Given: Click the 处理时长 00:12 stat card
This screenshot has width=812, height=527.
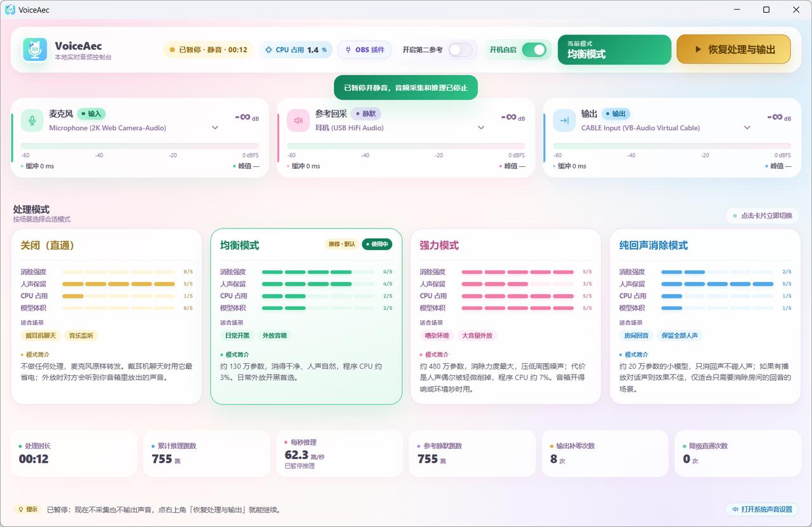Looking at the screenshot, I should (x=74, y=453).
